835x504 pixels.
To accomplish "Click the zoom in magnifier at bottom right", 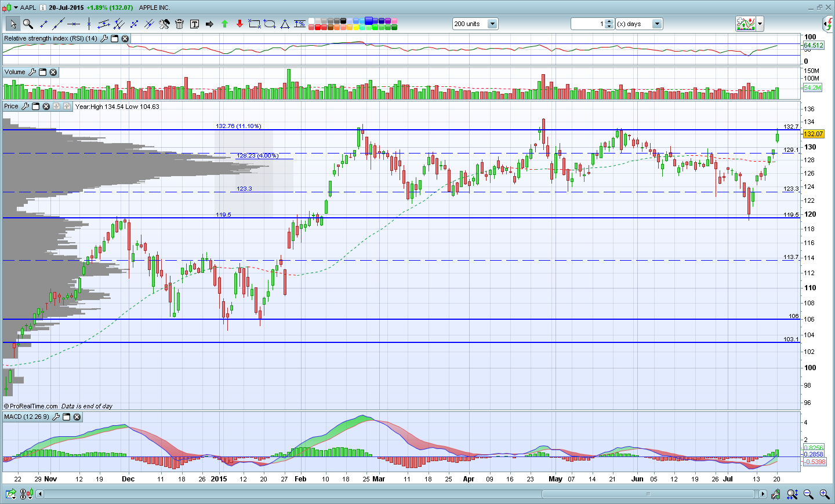I will (x=824, y=494).
